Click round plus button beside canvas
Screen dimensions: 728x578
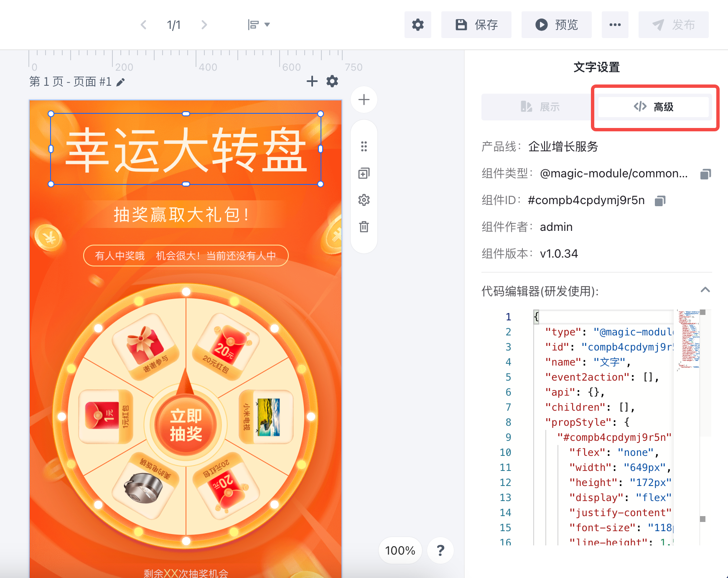[364, 100]
